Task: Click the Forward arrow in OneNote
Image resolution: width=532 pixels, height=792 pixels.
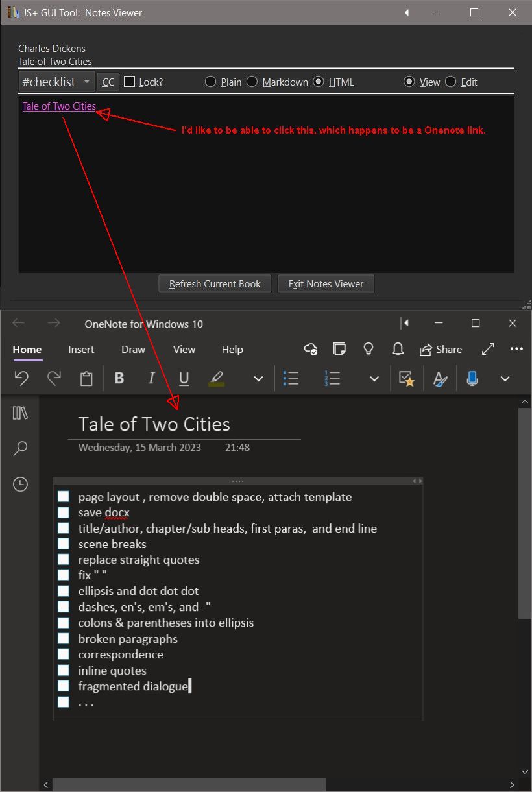Action: 53,323
